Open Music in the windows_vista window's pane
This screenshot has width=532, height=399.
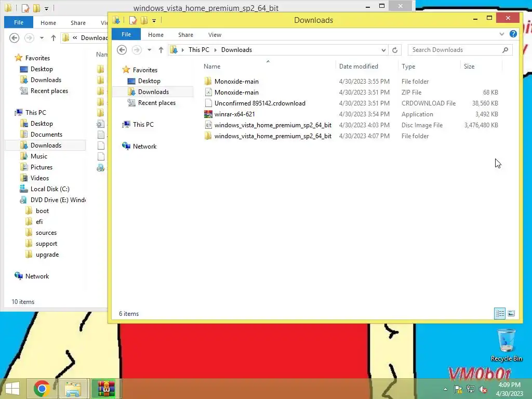coord(38,156)
